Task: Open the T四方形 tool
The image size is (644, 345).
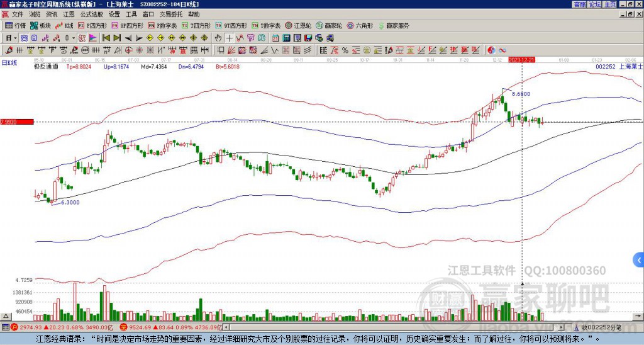Action: (196, 25)
